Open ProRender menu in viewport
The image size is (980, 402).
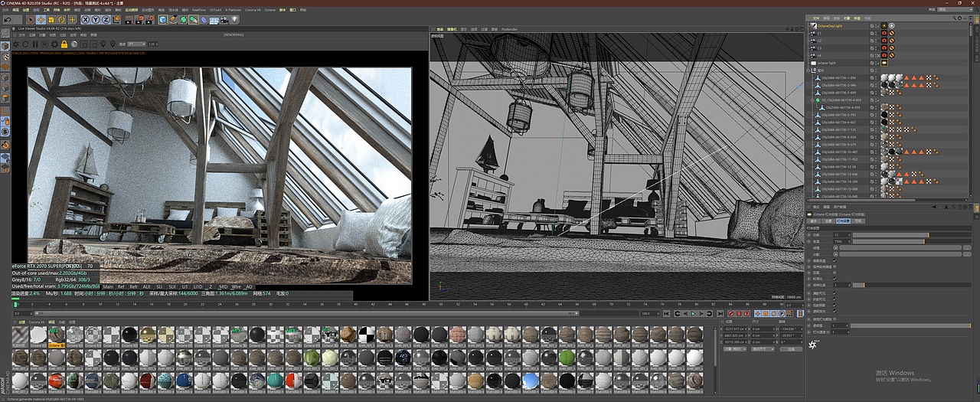click(509, 29)
